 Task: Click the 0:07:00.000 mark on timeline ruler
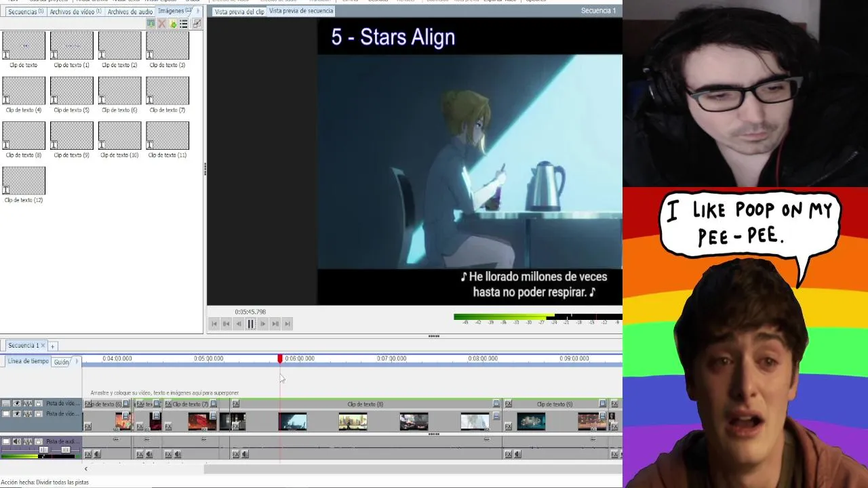[391, 359]
